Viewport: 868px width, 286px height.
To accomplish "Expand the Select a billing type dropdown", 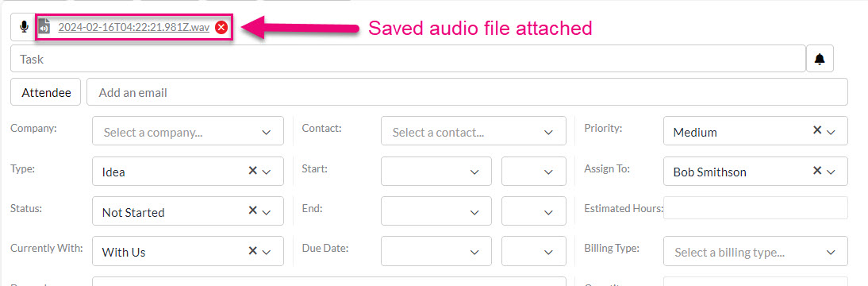I will (755, 251).
